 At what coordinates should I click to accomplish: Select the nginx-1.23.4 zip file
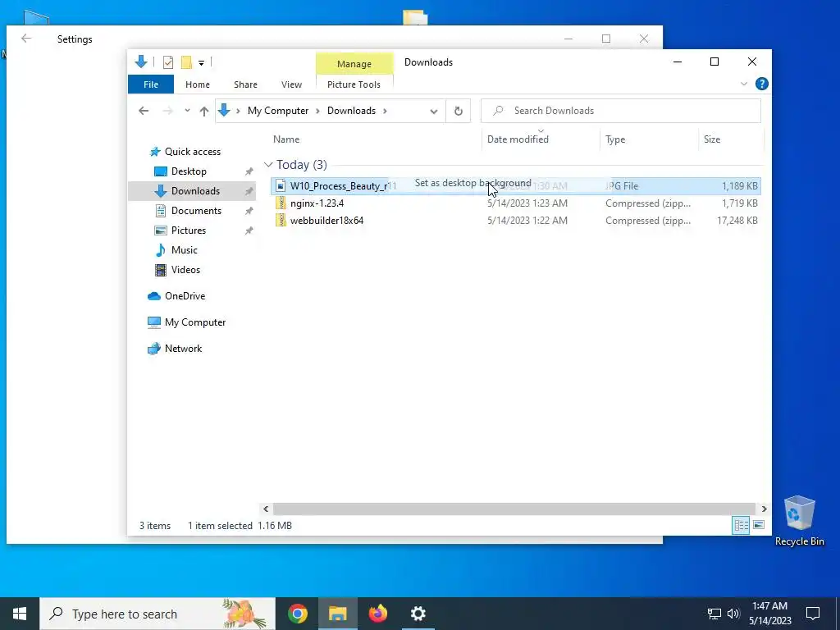point(515,203)
